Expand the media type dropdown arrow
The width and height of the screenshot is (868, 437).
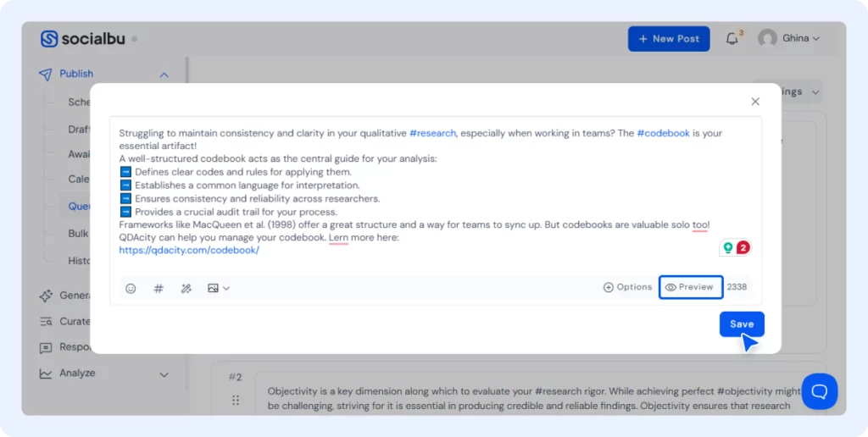click(x=226, y=288)
